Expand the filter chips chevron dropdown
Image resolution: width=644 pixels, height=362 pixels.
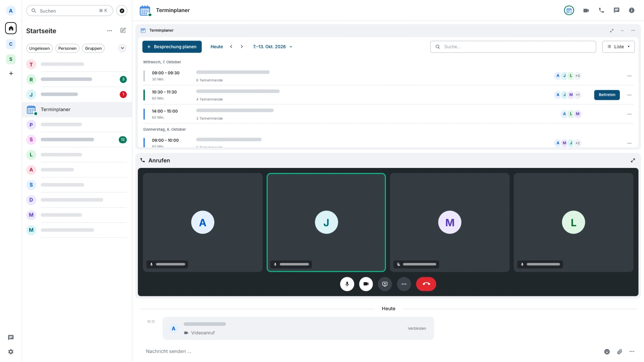[122, 48]
